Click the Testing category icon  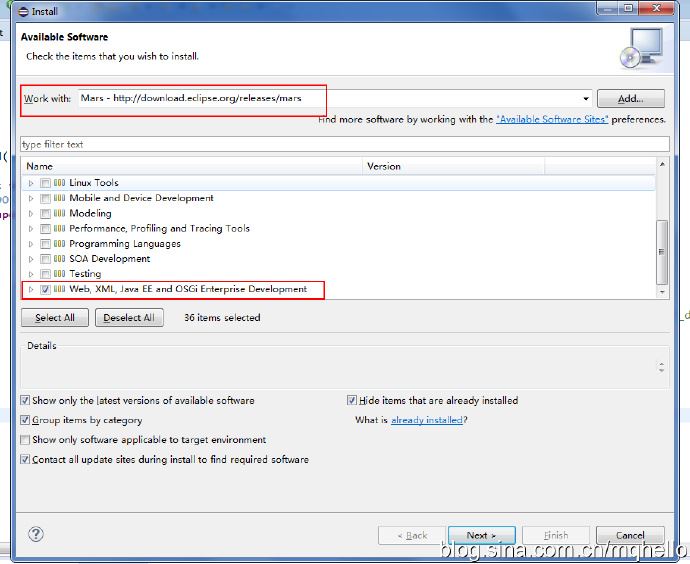tap(59, 274)
